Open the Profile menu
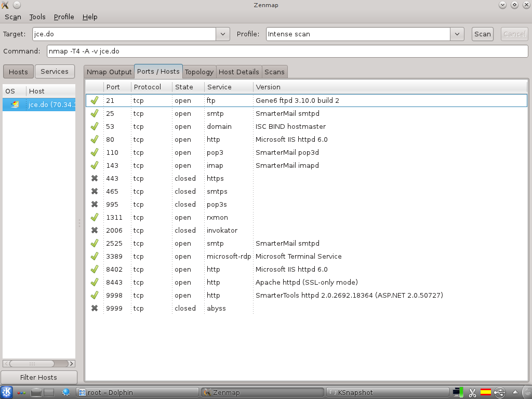Image resolution: width=532 pixels, height=399 pixels. 64,17
